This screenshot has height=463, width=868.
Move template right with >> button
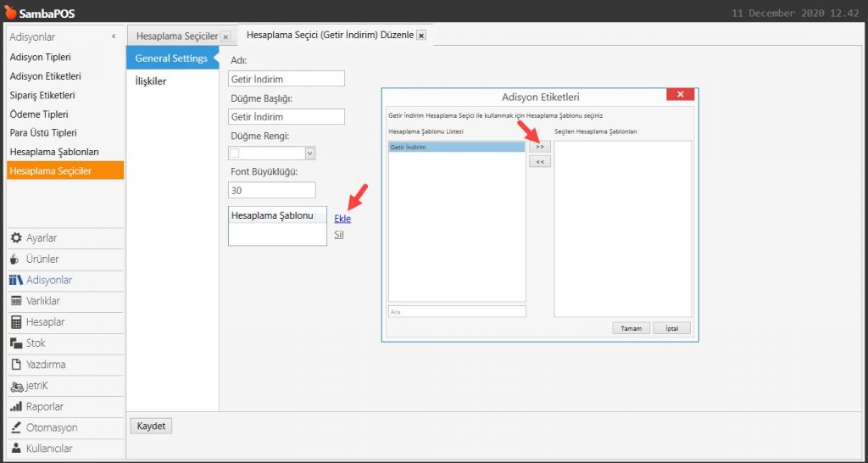[540, 147]
